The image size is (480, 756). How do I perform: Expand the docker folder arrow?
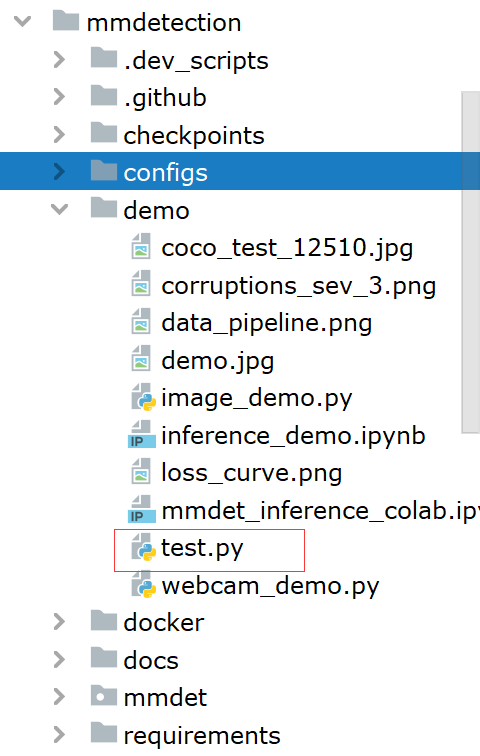point(60,622)
